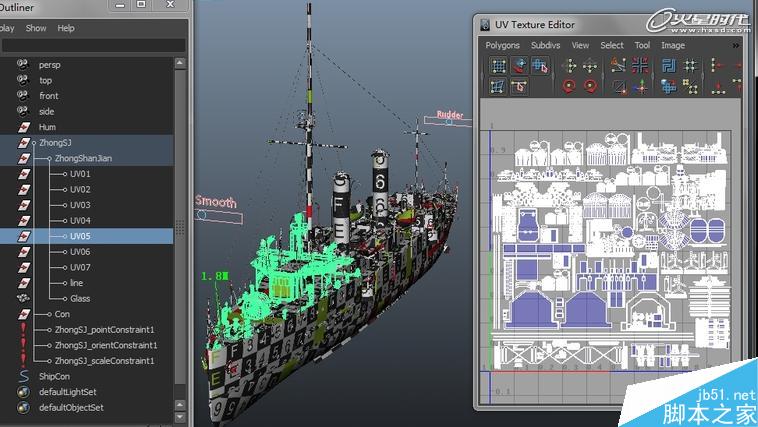The width and height of the screenshot is (758, 427).
Task: Open the Tool menu
Action: pos(642,45)
